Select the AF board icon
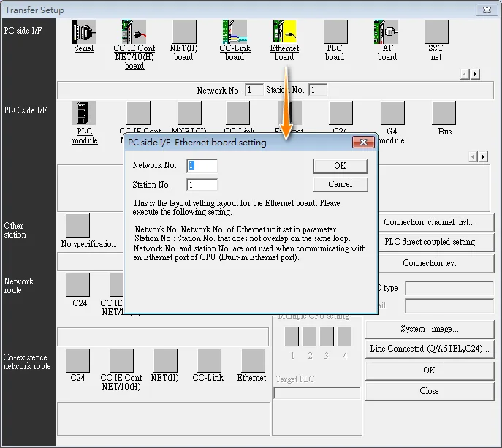 [x=386, y=31]
